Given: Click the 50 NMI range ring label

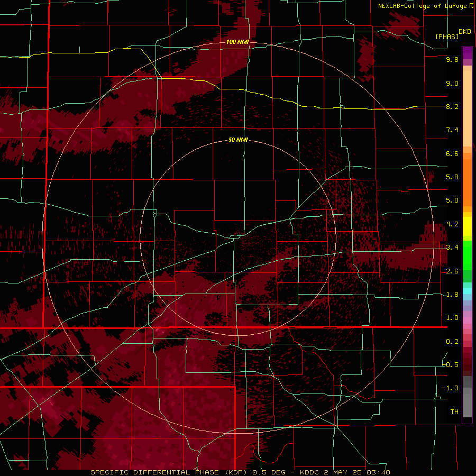Looking at the screenshot, I should (x=238, y=140).
